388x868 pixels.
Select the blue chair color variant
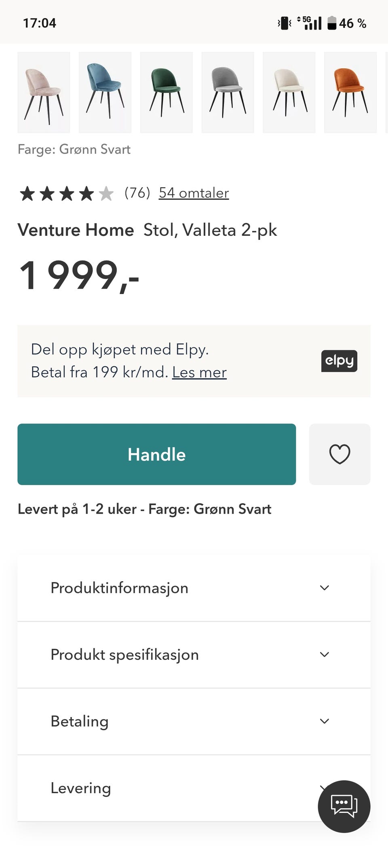click(105, 93)
